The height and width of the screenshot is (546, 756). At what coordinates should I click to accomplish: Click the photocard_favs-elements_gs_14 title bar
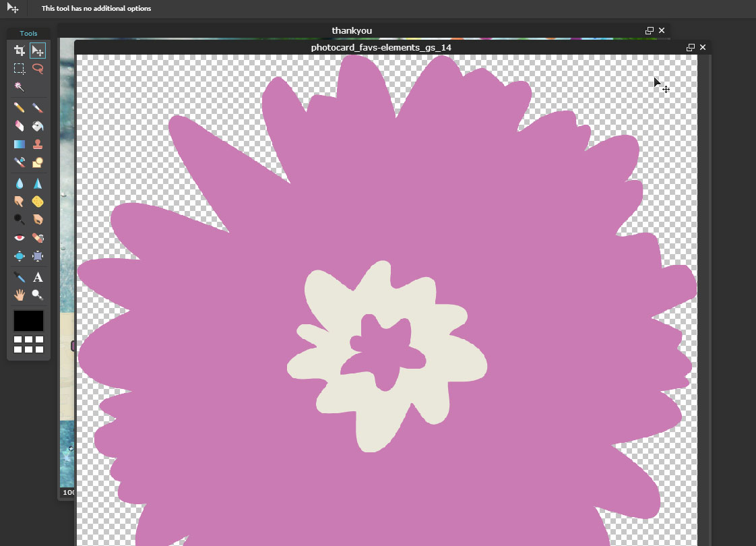pyautogui.click(x=381, y=48)
